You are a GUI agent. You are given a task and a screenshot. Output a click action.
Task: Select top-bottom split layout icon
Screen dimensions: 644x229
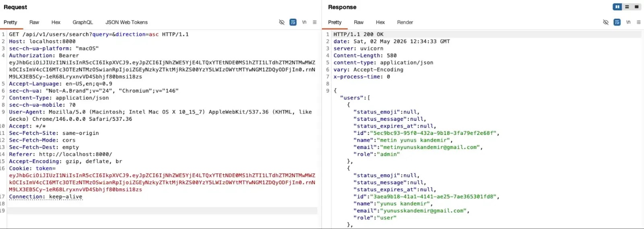(627, 7)
